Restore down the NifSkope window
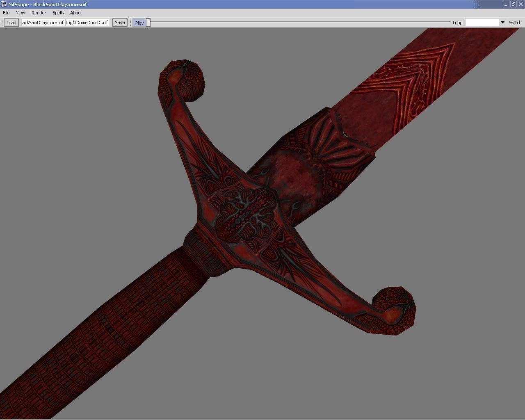525x420 pixels. pyautogui.click(x=513, y=4)
